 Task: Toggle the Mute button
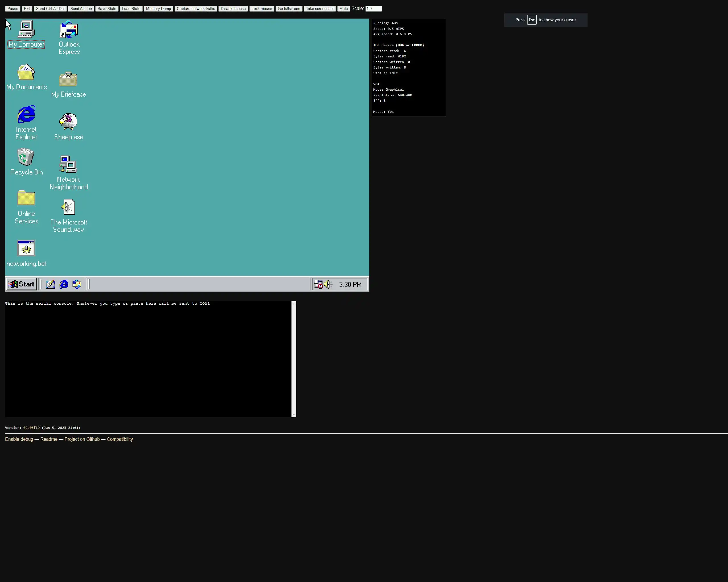pos(343,9)
